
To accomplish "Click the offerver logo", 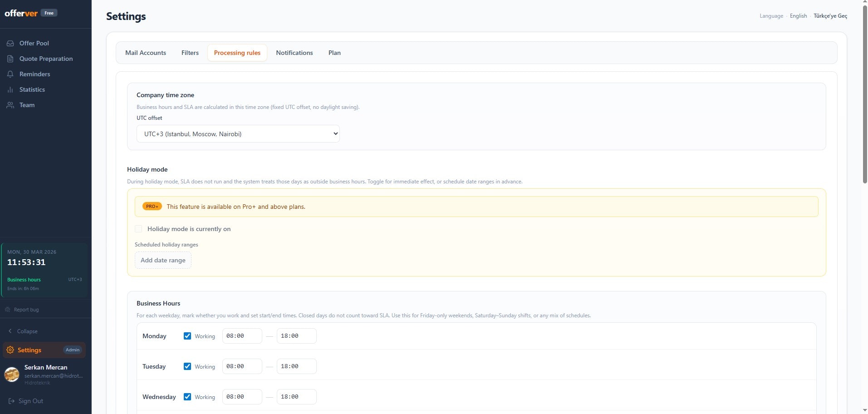I will tap(21, 13).
